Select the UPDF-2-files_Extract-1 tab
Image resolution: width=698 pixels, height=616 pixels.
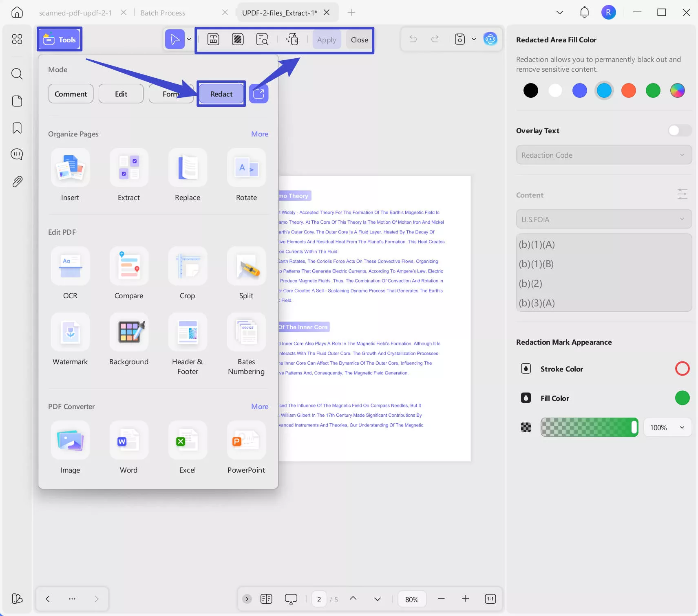(280, 13)
